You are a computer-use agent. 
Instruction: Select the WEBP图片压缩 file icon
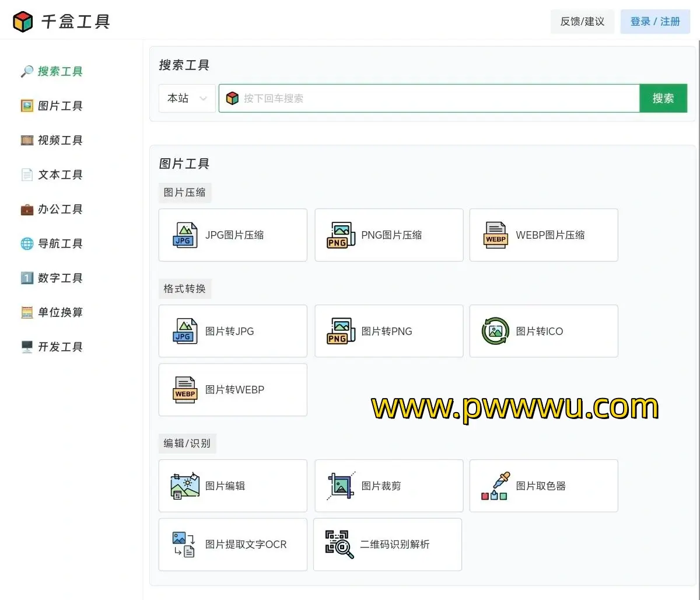tap(496, 235)
